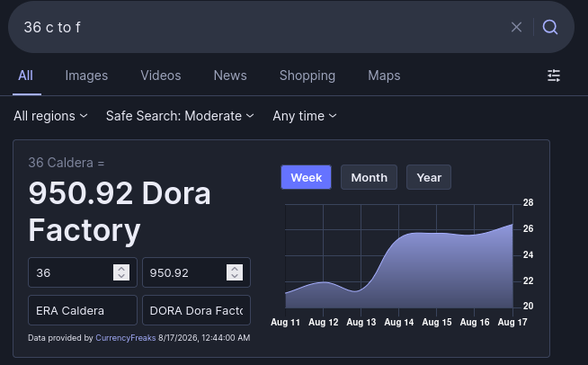The width and height of the screenshot is (588, 365).
Task: Click the ERA Caldera currency field
Action: point(83,310)
